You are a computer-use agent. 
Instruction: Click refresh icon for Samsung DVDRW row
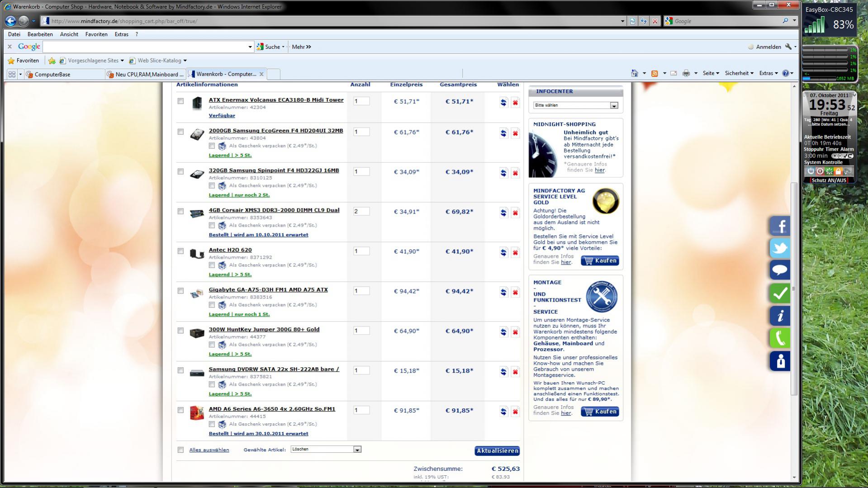click(x=503, y=372)
